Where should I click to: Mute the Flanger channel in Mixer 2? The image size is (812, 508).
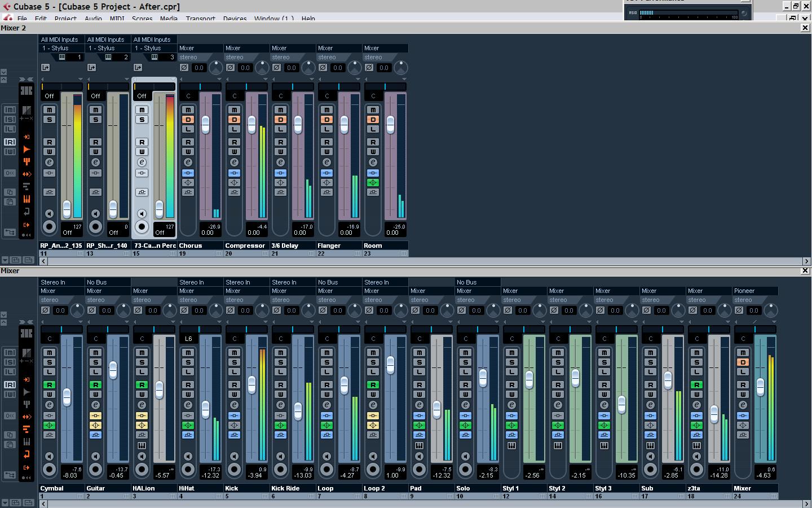(x=327, y=110)
